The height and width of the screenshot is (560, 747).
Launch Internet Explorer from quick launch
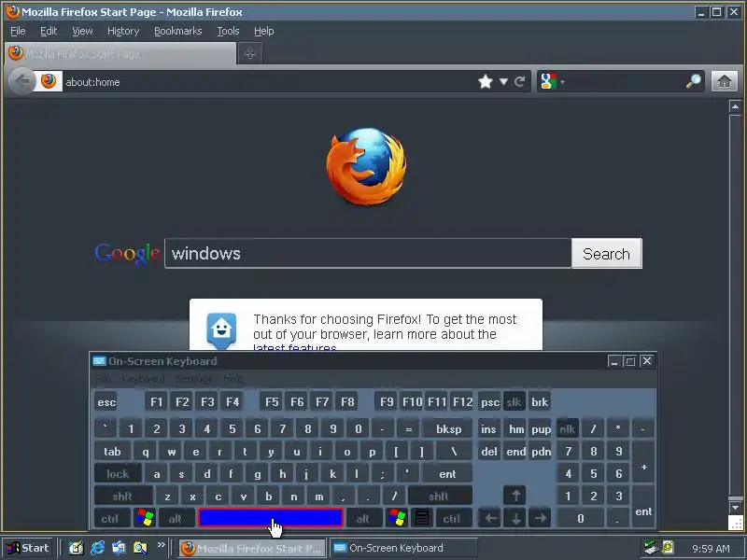[98, 548]
